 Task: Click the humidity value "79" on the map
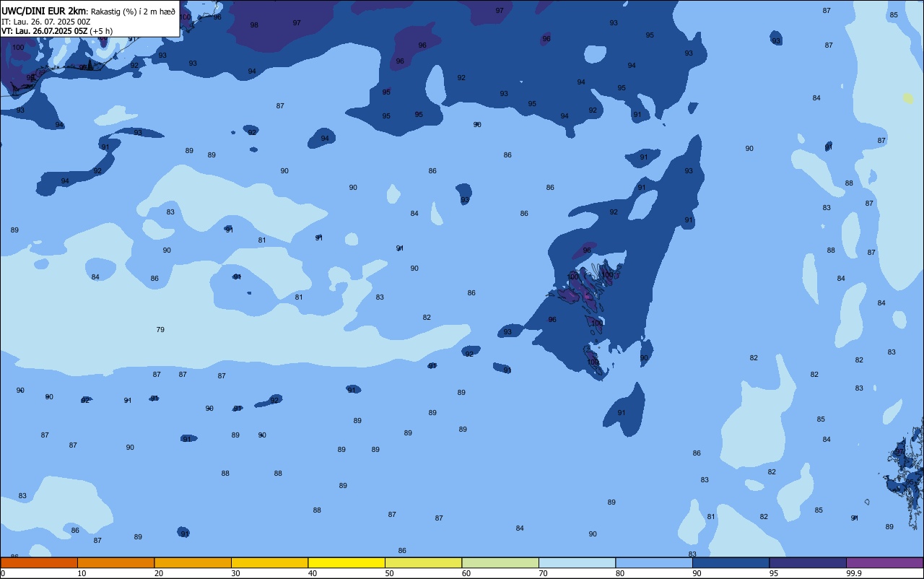click(x=160, y=329)
